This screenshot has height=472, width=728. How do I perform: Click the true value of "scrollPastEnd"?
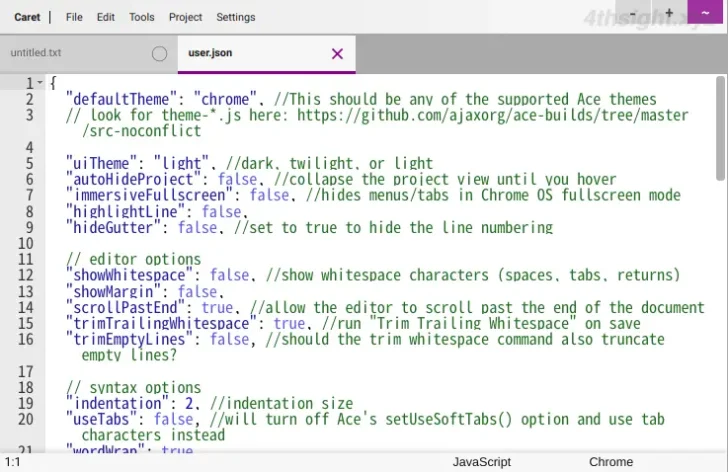217,307
